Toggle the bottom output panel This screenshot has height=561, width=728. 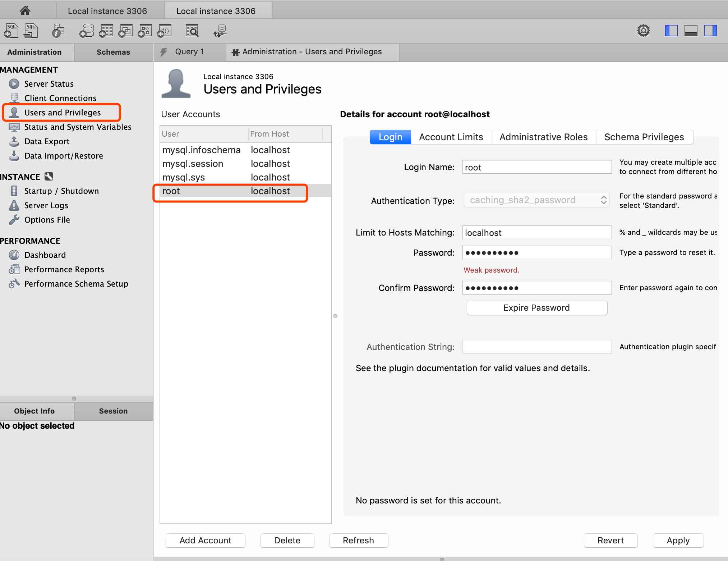pos(691,31)
